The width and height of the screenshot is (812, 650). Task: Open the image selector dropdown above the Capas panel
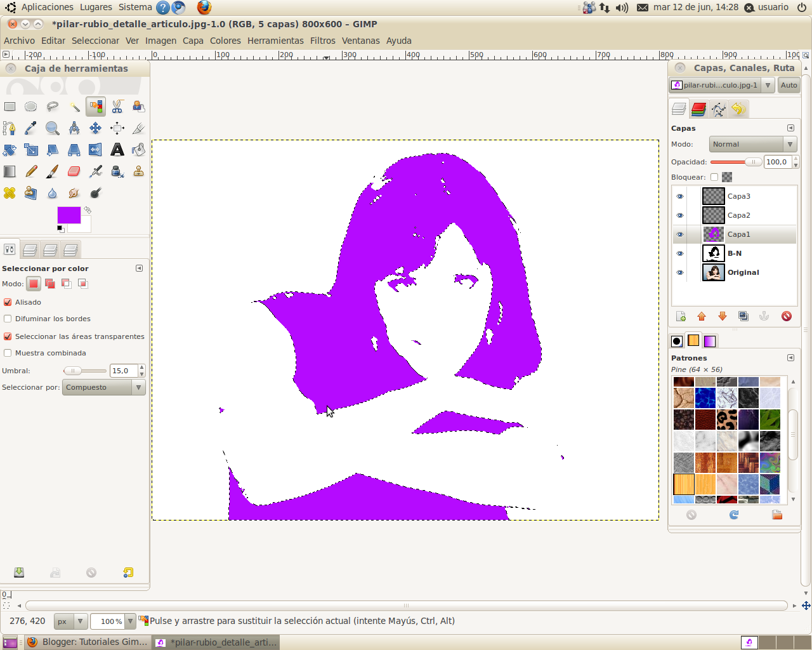[x=717, y=84]
